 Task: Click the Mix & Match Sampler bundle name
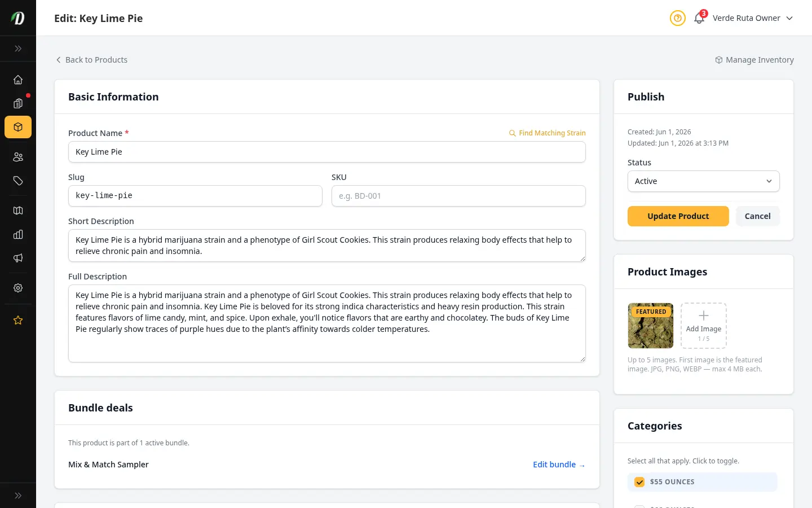(x=108, y=465)
